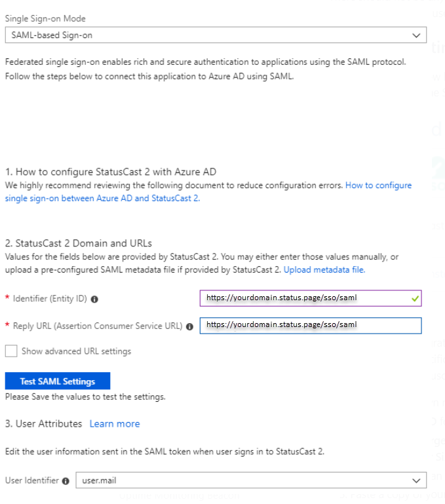Click the chevron arrow of SAML-based Sign-on
This screenshot has height=504, width=445.
click(x=416, y=35)
